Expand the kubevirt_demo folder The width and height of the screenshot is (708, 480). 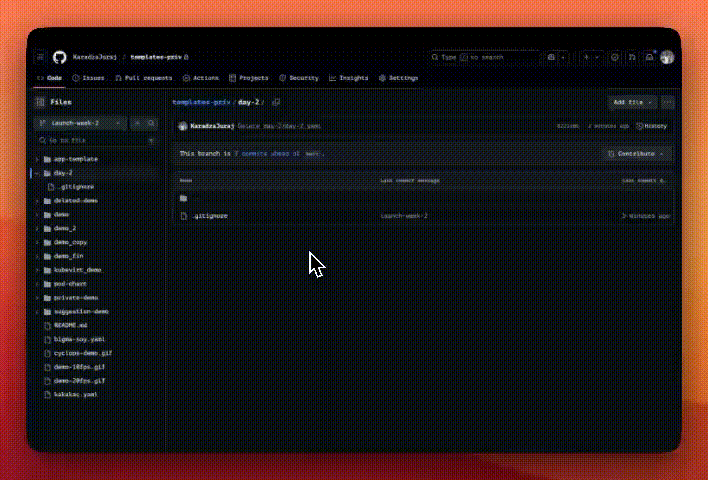[37, 270]
